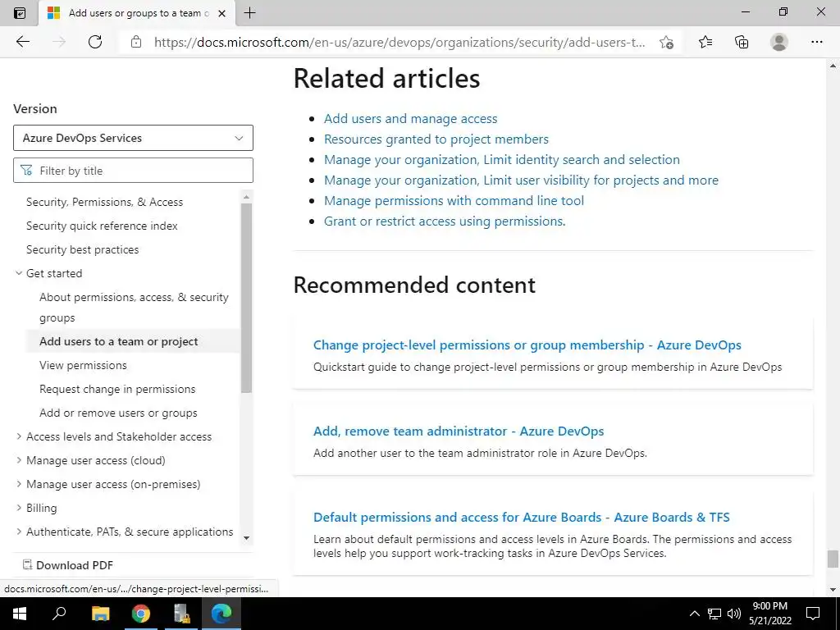Click the browser address bar URL

pos(399,43)
